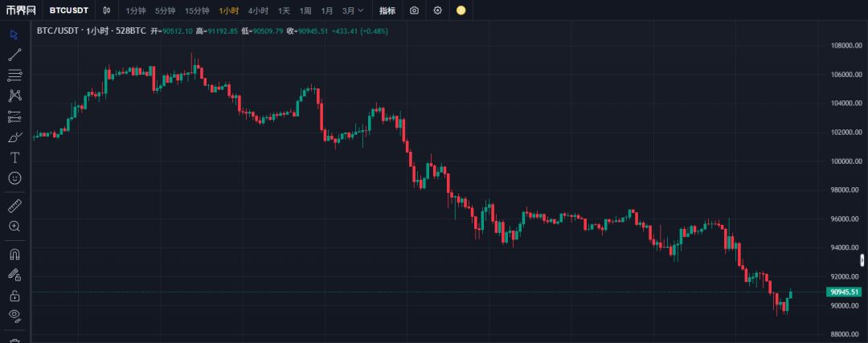Open the emoji sticker tool
The image size is (868, 343).
click(x=14, y=178)
